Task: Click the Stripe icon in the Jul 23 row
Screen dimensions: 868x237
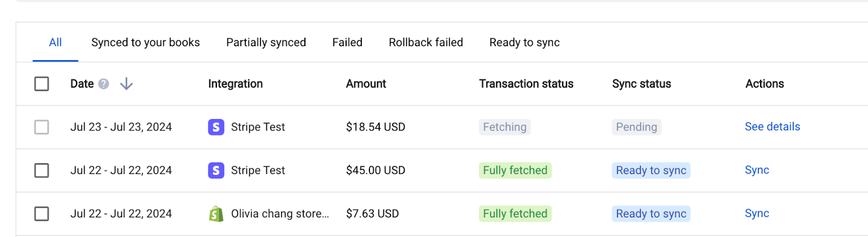Action: pos(216,127)
